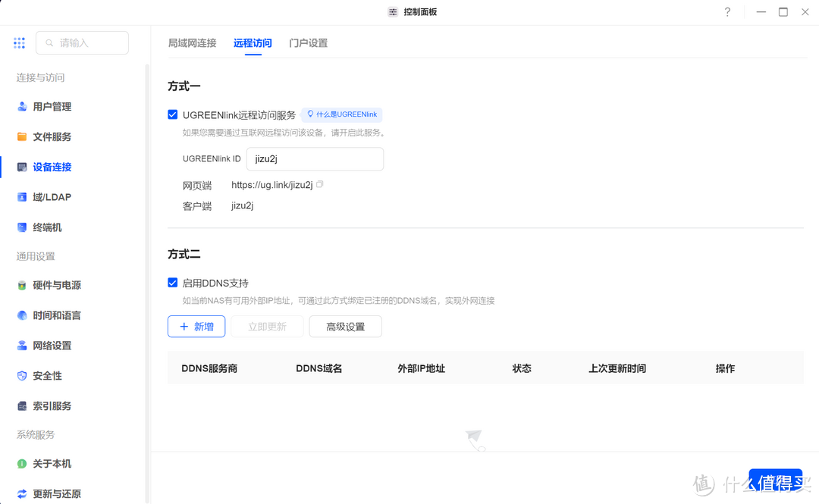The image size is (819, 504).
Task: Open the app launcher grid icon
Action: (x=19, y=43)
